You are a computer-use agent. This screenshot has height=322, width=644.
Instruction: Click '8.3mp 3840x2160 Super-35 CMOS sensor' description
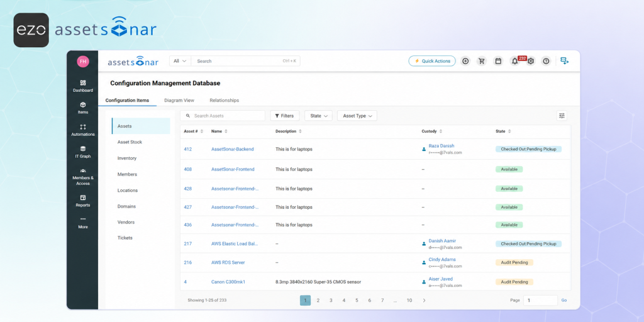[318, 282]
